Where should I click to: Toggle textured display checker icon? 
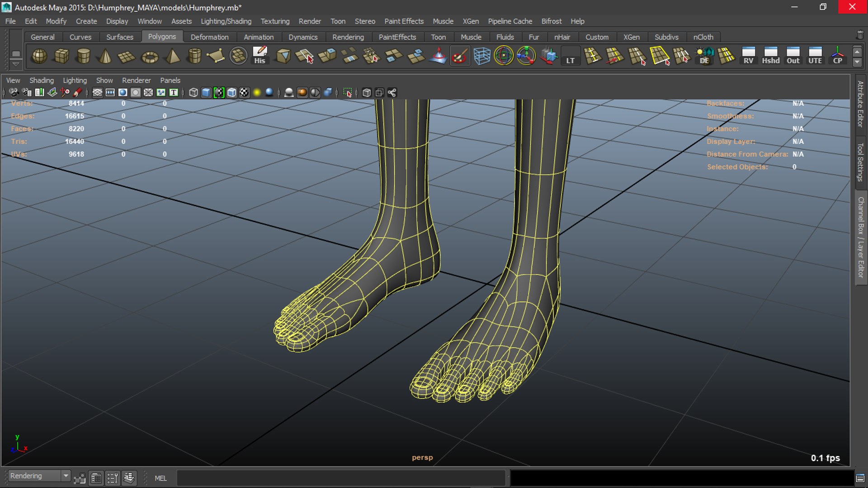245,93
